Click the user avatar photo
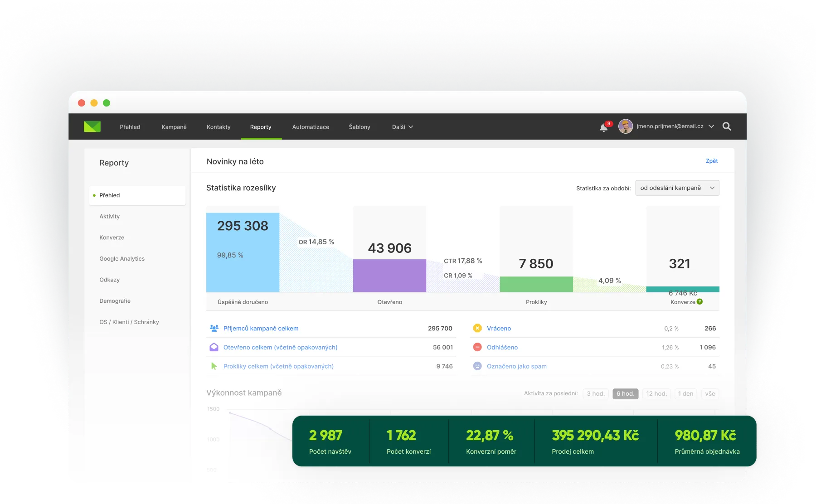The height and width of the screenshot is (504, 816). pyautogui.click(x=626, y=126)
